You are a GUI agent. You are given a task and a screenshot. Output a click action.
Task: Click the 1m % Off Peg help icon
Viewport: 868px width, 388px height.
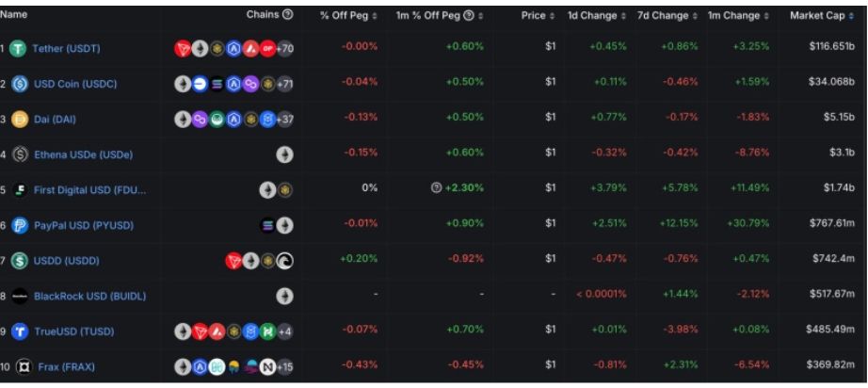(481, 16)
